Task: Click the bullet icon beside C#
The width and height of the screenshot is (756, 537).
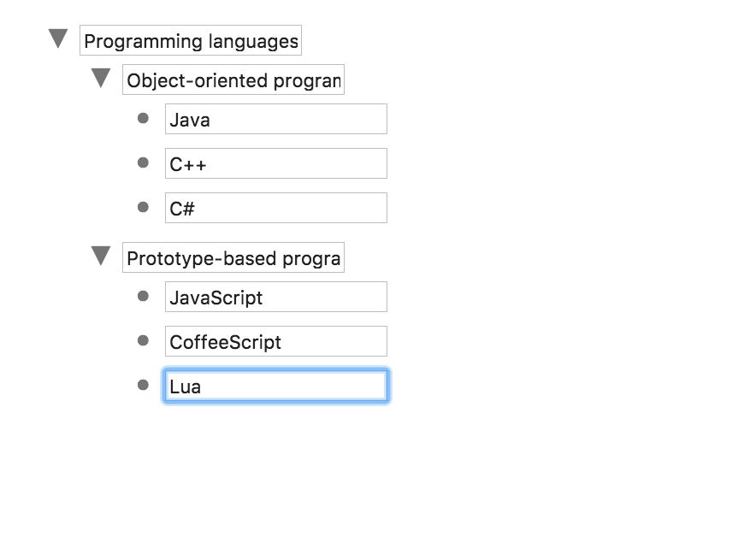Action: pos(142,207)
